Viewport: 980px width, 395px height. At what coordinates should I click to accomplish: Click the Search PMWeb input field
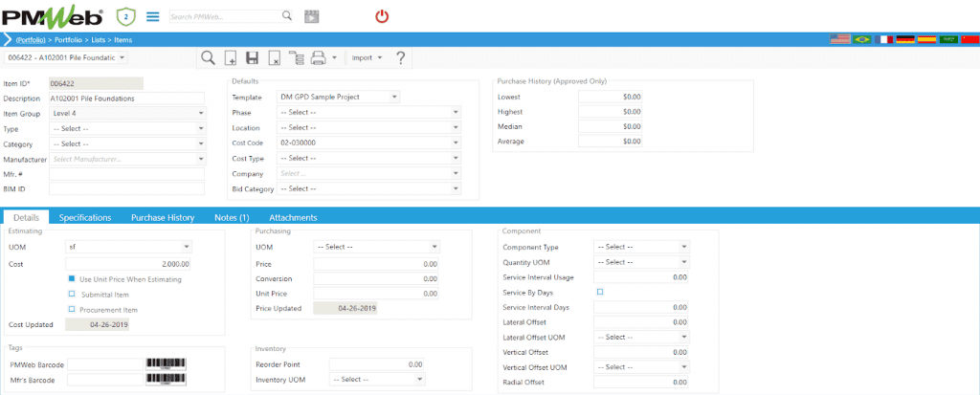click(x=225, y=16)
